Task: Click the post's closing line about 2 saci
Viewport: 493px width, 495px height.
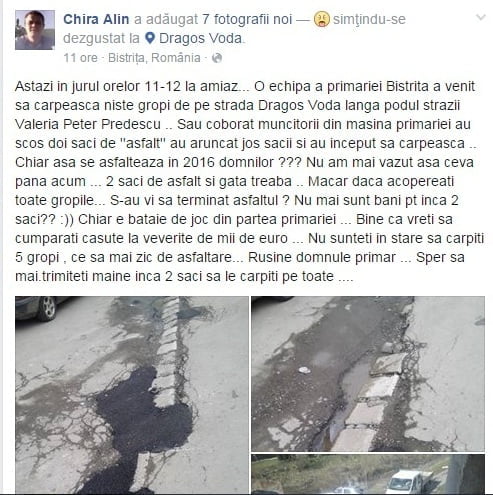Action: [x=184, y=276]
